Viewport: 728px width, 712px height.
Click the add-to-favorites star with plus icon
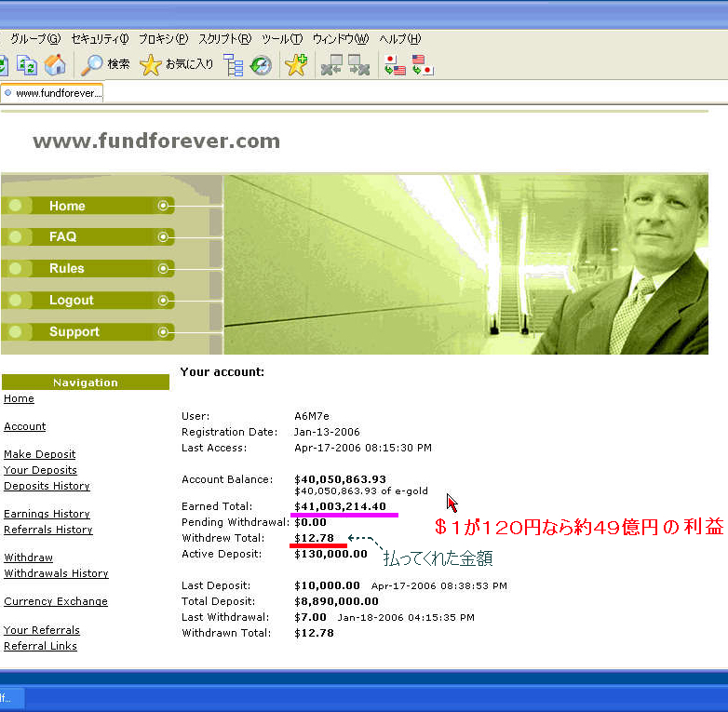point(296,65)
